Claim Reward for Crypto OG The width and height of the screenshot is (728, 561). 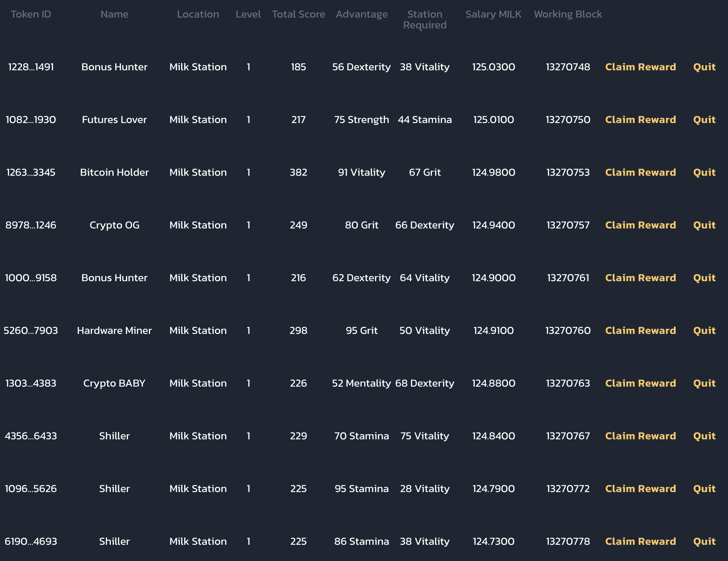[x=640, y=225]
